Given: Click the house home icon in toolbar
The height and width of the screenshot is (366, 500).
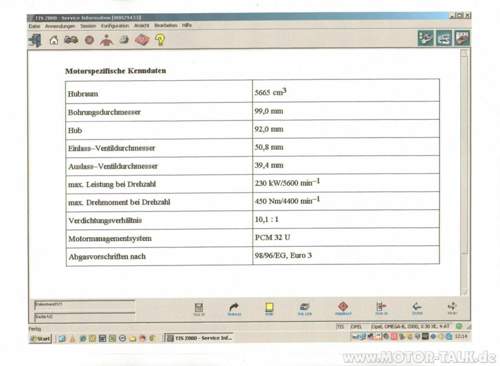Looking at the screenshot, I should click(54, 40).
